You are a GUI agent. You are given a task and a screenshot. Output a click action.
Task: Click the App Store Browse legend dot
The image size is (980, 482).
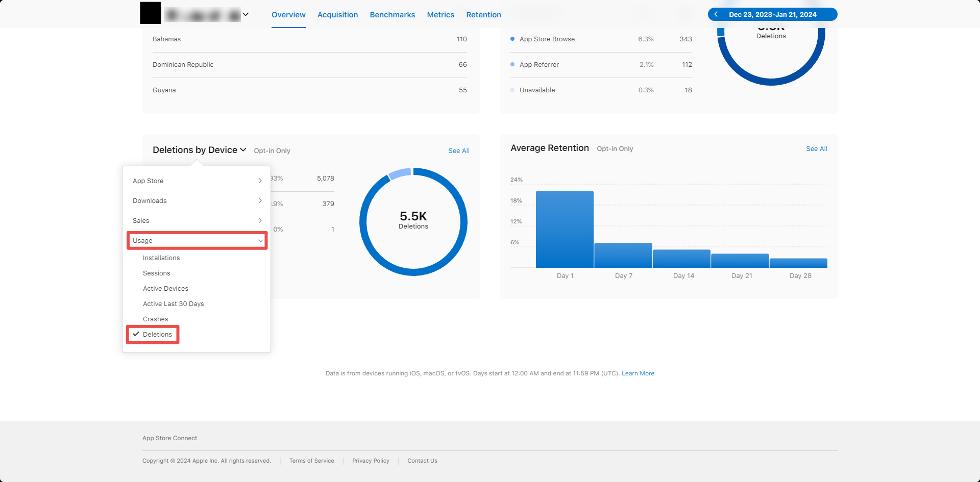[x=512, y=39]
